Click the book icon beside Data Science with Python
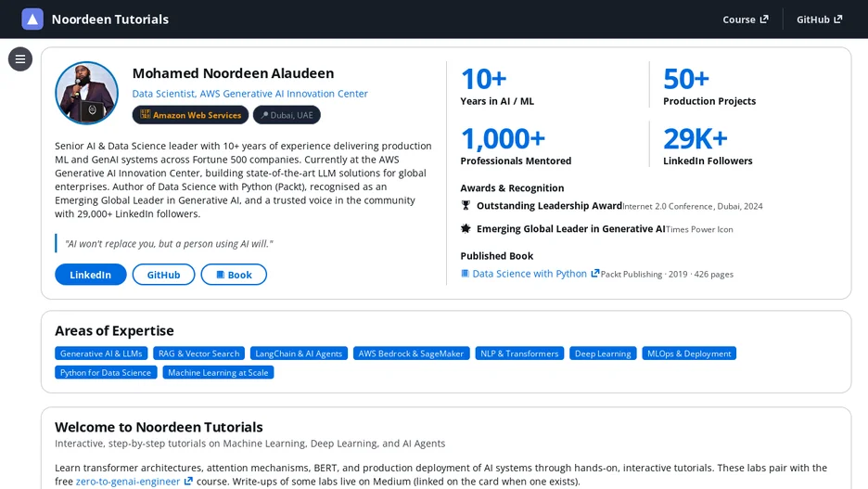The height and width of the screenshot is (489, 868). [465, 274]
